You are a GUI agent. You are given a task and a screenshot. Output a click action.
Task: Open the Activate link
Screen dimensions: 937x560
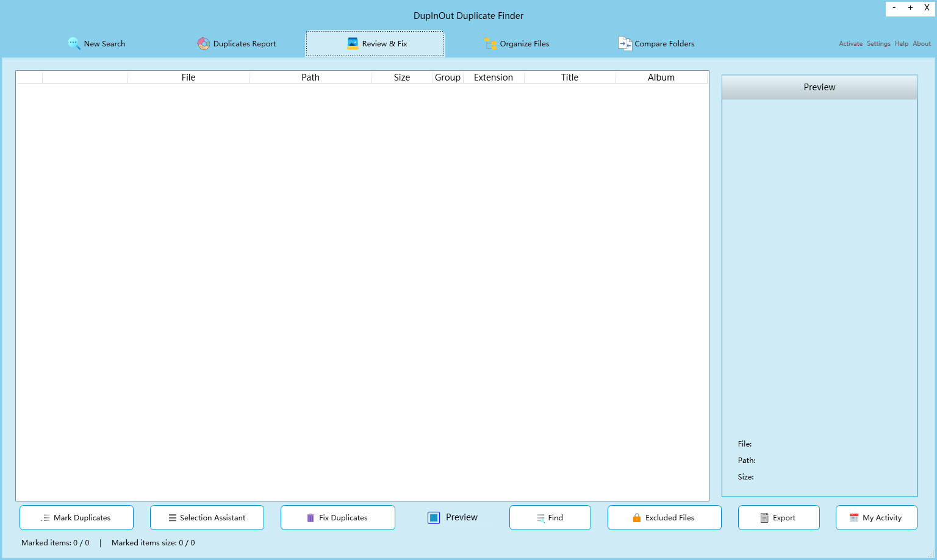point(850,44)
